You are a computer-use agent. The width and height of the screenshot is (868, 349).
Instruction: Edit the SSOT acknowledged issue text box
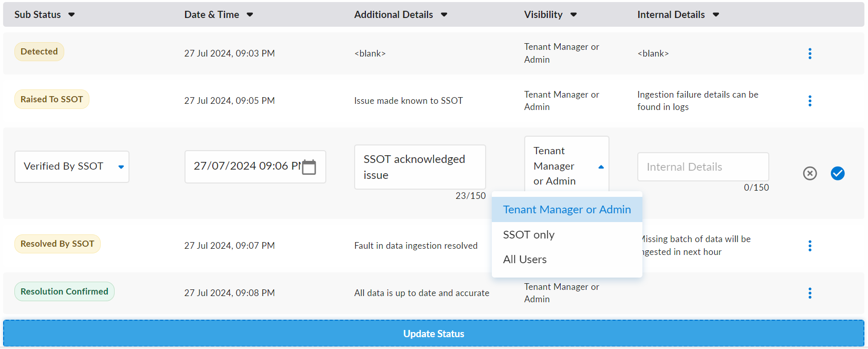[420, 167]
